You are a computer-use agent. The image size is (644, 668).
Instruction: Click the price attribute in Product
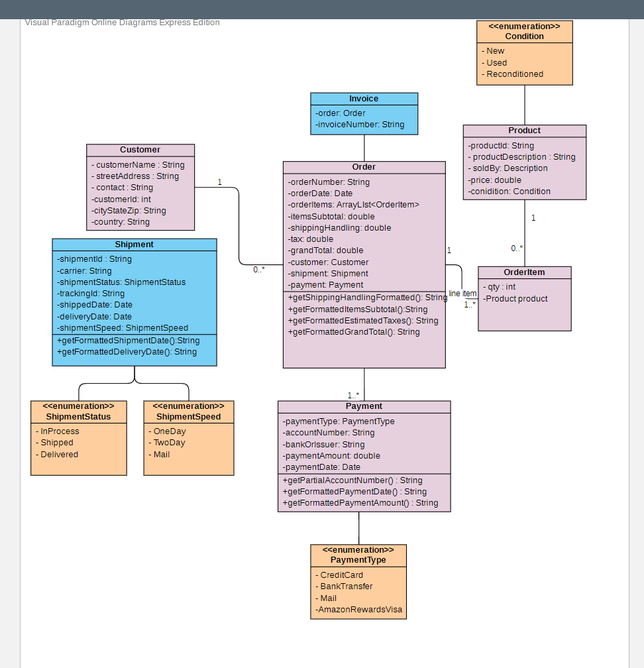pos(495,180)
